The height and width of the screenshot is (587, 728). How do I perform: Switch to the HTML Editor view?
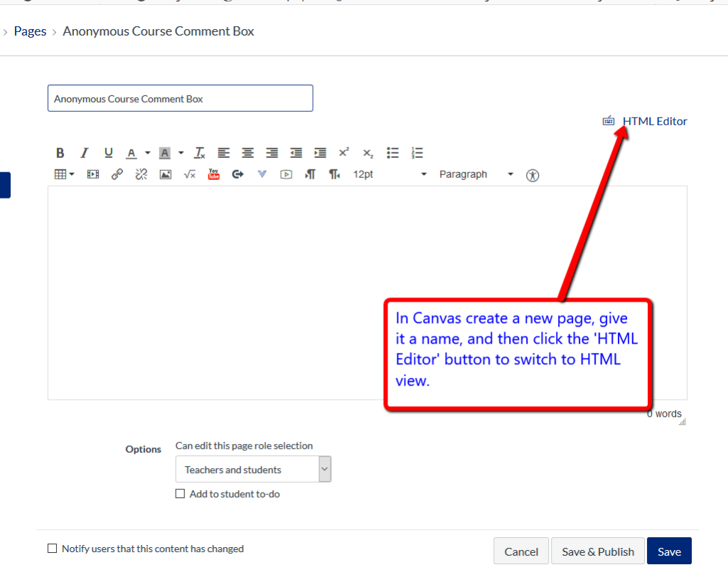pyautogui.click(x=654, y=121)
